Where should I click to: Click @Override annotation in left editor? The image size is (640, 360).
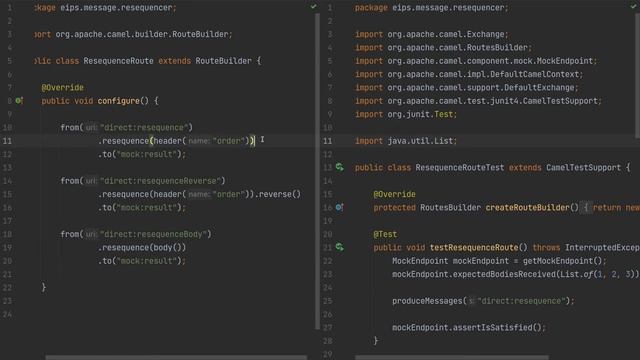[62, 87]
